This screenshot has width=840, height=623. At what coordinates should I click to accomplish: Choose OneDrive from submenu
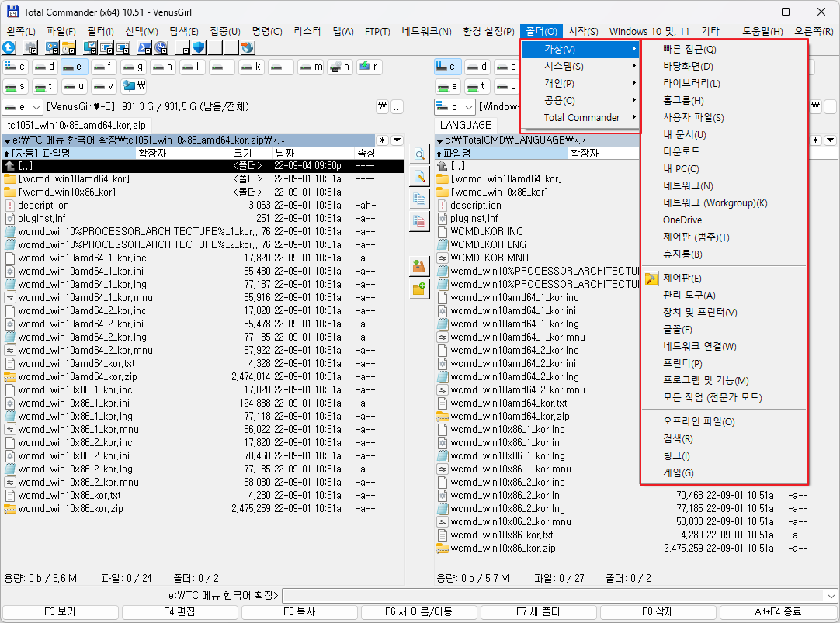[x=724, y=220]
